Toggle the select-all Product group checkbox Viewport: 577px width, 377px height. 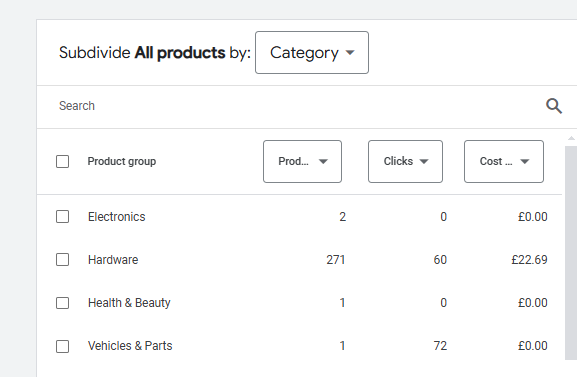(x=63, y=161)
